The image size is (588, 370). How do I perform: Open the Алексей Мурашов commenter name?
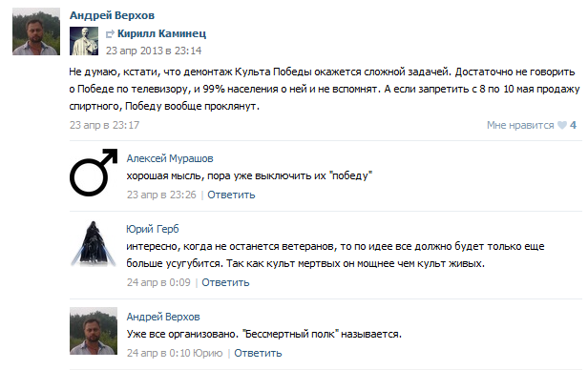click(x=170, y=158)
